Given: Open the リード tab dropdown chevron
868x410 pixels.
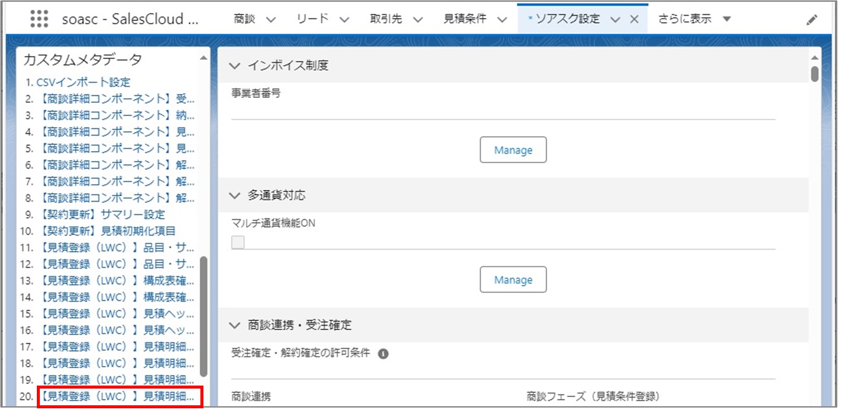Looking at the screenshot, I should pyautogui.click(x=344, y=19).
